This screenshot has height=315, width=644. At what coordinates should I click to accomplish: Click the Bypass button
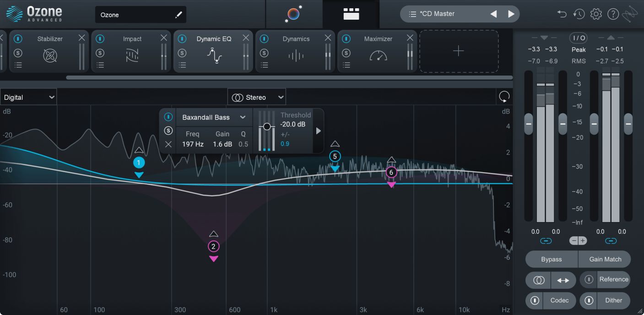552,259
